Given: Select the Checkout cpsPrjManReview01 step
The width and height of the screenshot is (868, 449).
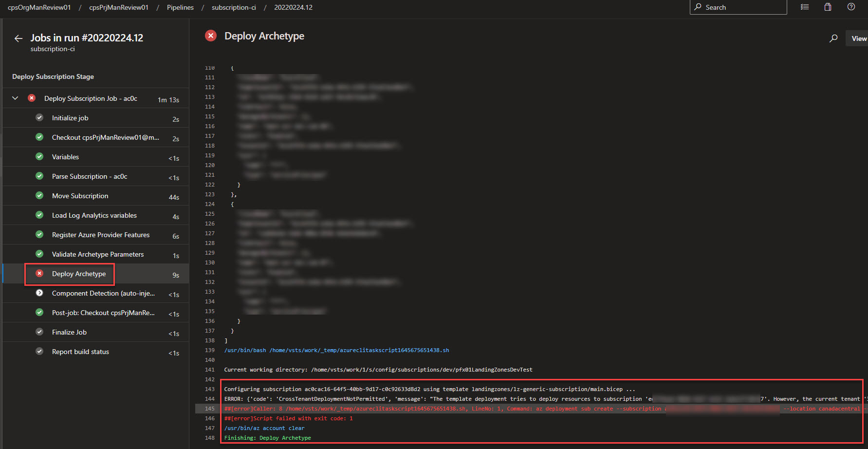Looking at the screenshot, I should (x=96, y=137).
